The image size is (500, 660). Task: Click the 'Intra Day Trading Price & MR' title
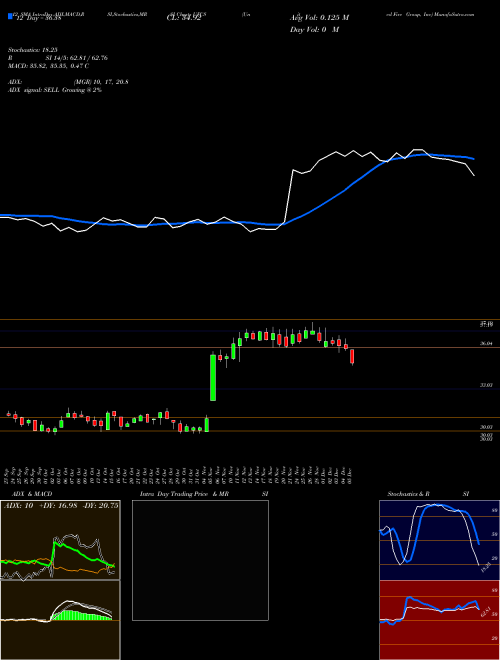coord(184,494)
